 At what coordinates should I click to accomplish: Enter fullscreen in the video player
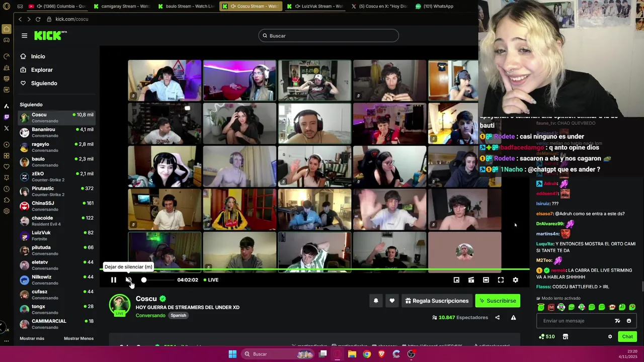tap(501, 280)
